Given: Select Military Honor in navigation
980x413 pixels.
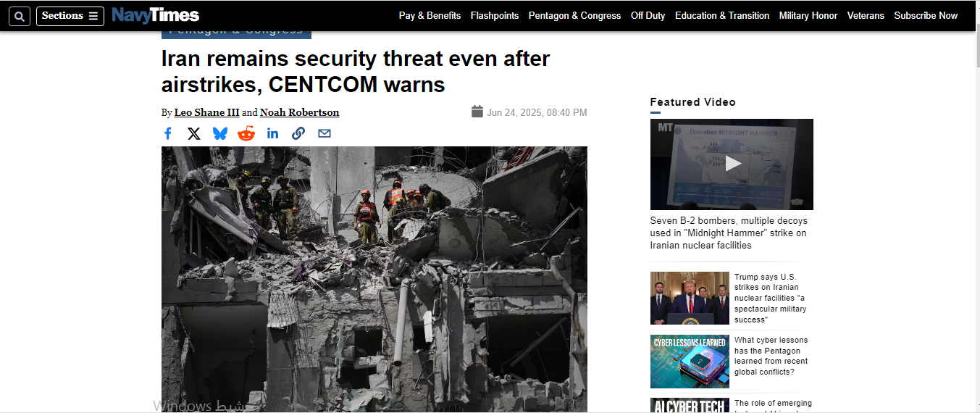Looking at the screenshot, I should 808,15.
